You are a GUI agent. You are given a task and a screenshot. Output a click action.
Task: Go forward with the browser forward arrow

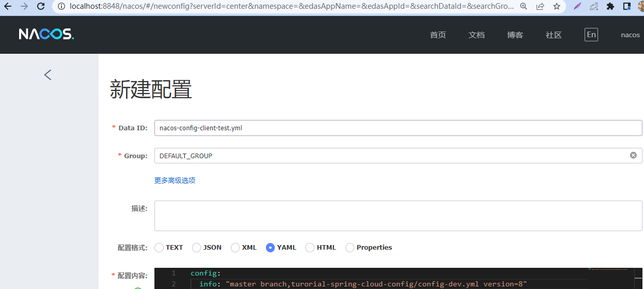[x=24, y=6]
